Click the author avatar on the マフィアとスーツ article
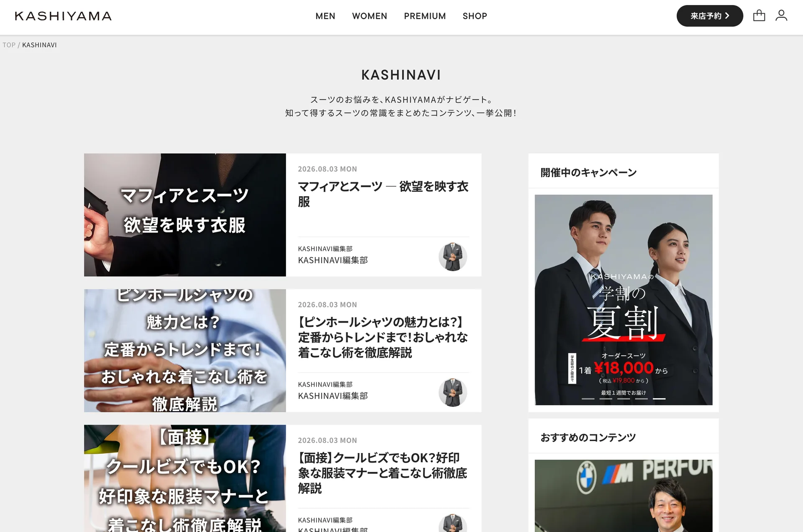The height and width of the screenshot is (532, 803). (453, 257)
